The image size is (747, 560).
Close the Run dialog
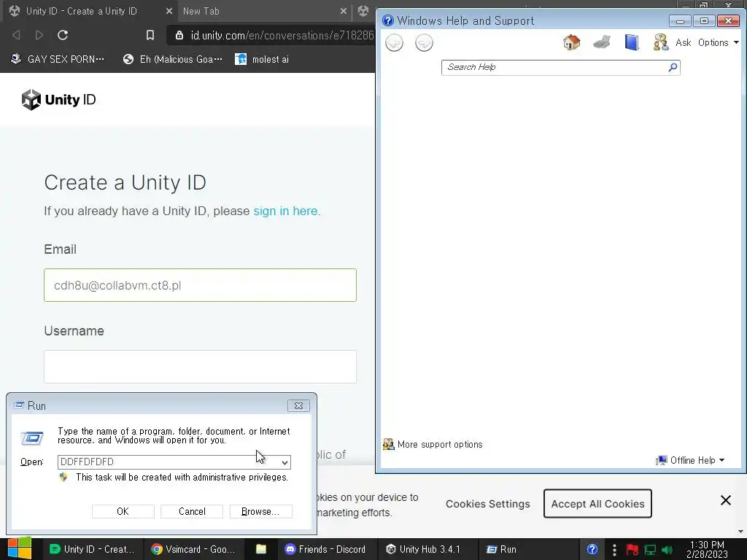298,405
